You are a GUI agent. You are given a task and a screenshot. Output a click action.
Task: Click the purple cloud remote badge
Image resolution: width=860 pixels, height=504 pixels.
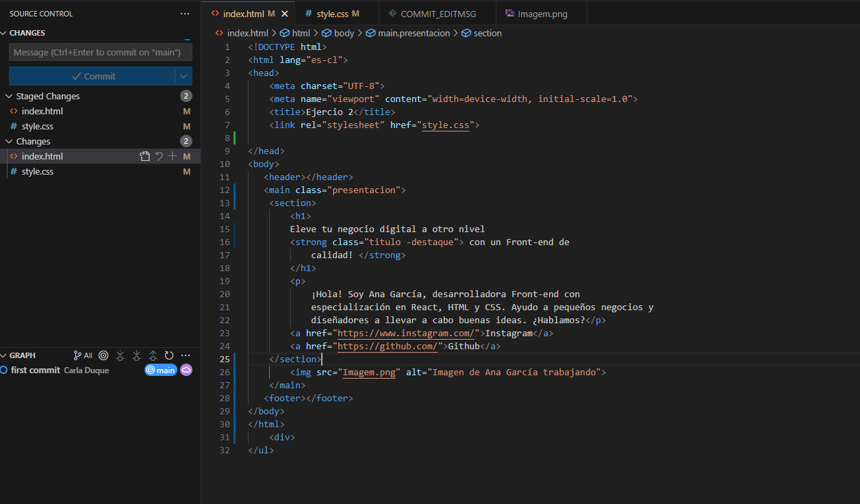[x=186, y=370]
